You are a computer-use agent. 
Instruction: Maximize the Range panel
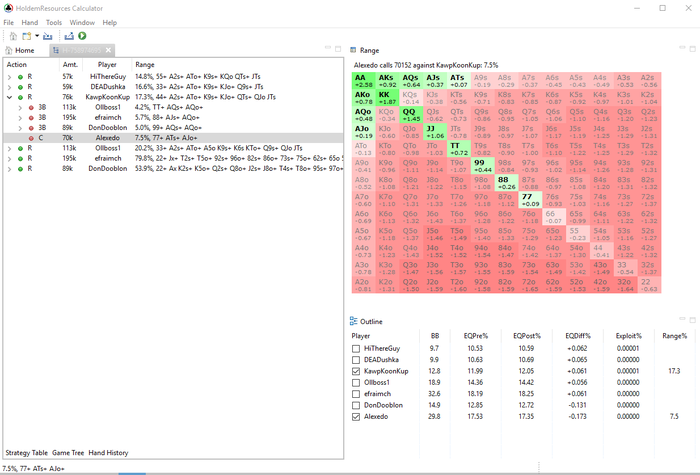[692, 49]
